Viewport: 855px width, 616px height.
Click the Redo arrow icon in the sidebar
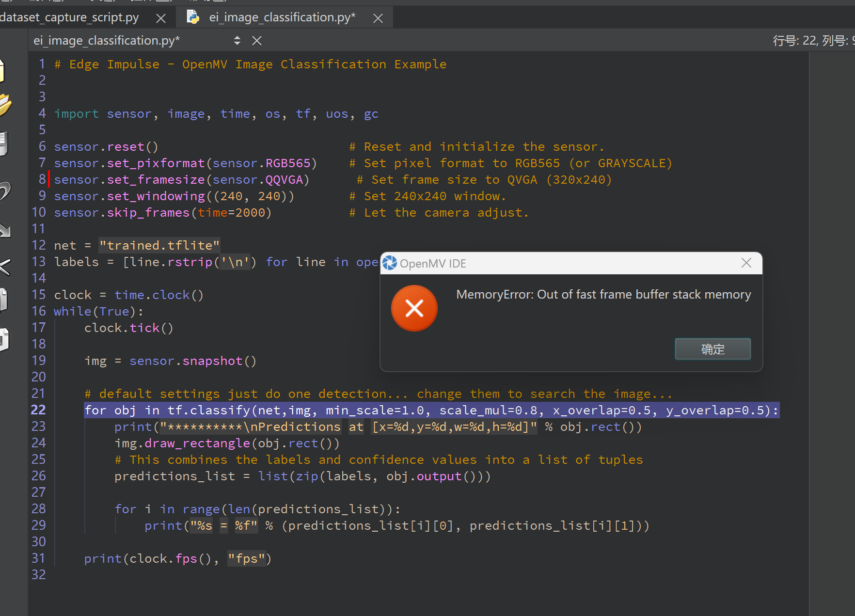coord(5,230)
